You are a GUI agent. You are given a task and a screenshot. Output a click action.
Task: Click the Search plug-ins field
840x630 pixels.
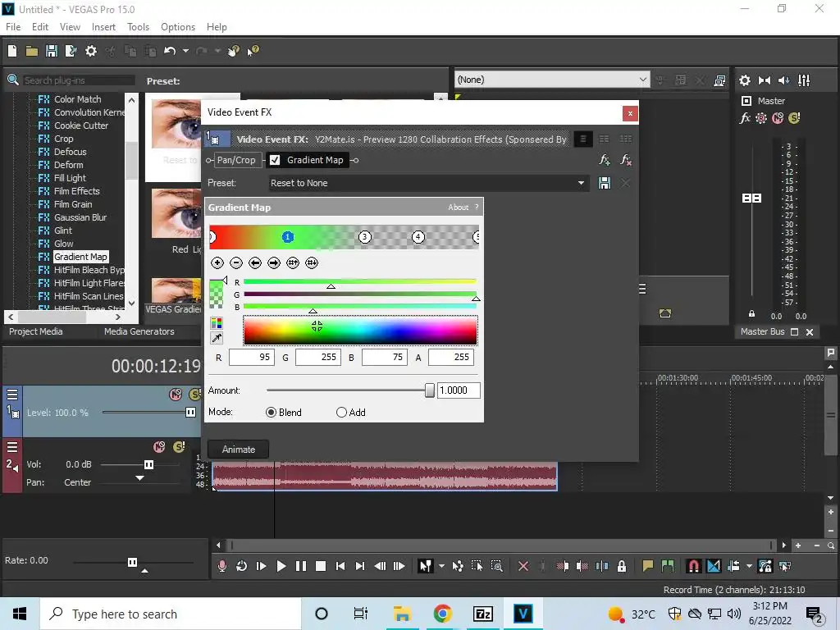pos(78,80)
